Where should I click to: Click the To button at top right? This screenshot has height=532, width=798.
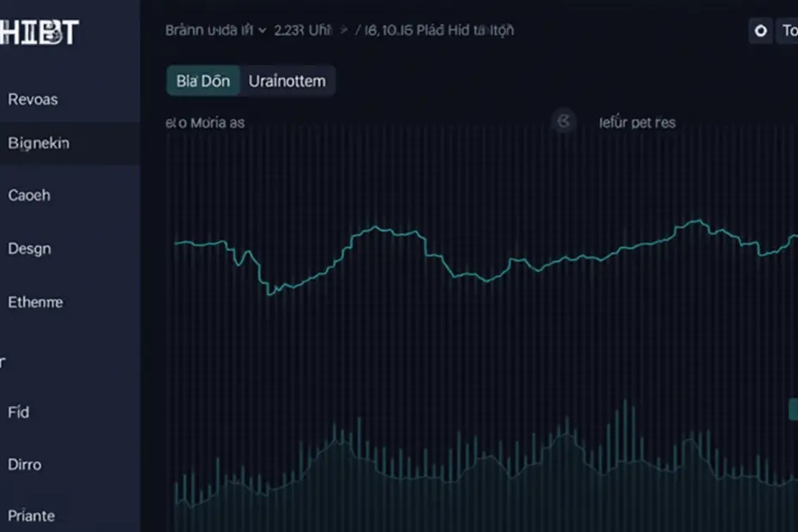coord(788,31)
